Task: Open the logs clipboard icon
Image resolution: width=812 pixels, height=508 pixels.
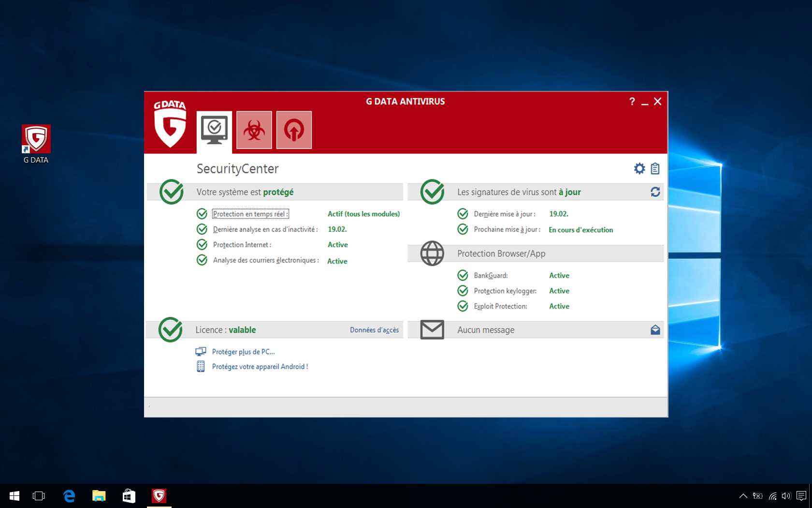Action: (x=655, y=168)
